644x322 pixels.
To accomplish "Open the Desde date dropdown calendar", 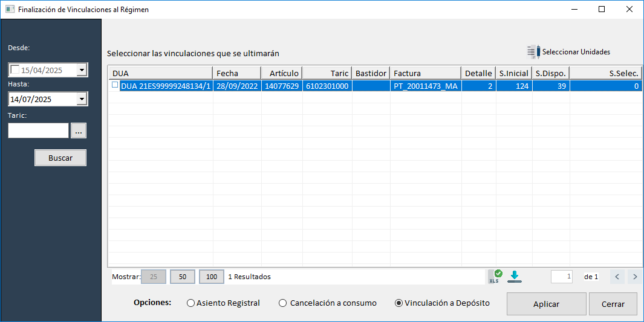I will tap(82, 70).
